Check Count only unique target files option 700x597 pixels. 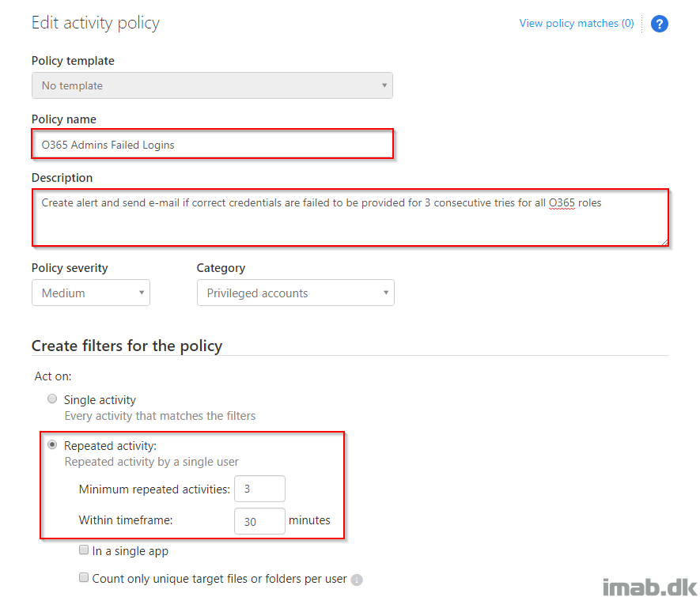click(x=84, y=577)
